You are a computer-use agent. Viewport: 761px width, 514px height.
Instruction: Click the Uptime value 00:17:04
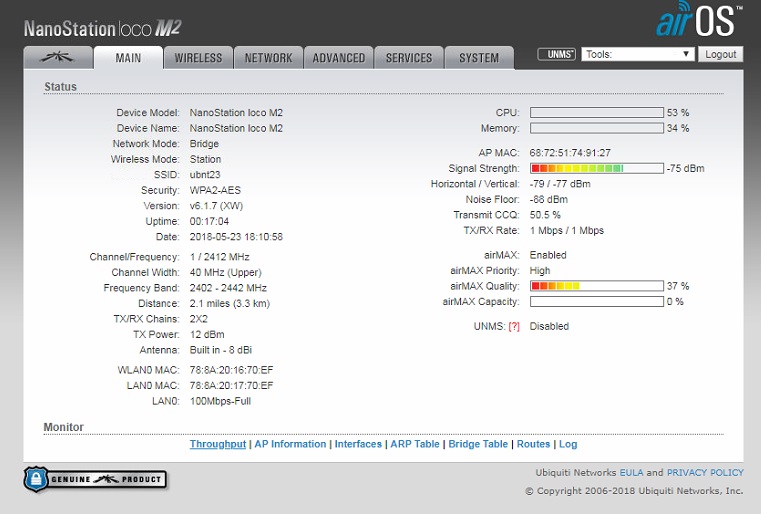(209, 221)
